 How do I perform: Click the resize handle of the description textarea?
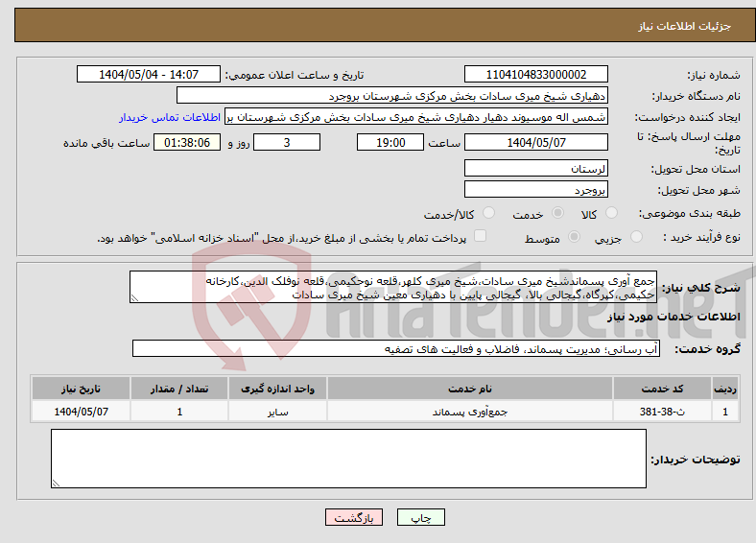point(134,298)
